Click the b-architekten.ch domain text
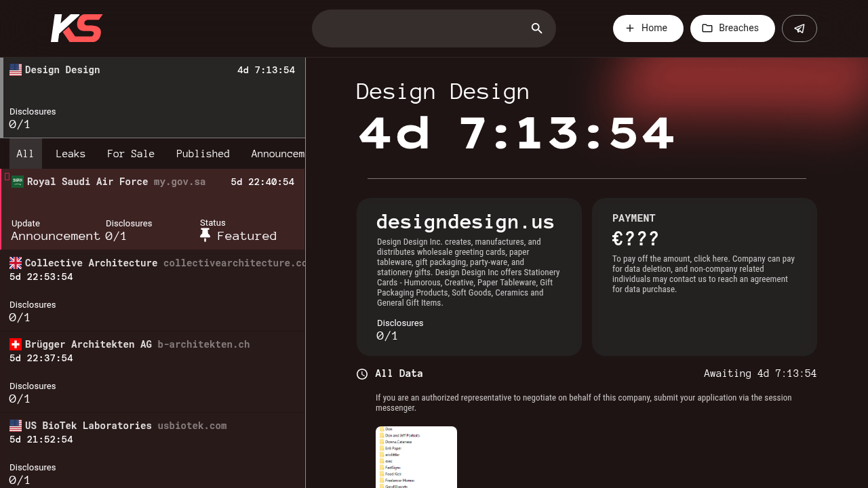The height and width of the screenshot is (488, 868). [203, 344]
